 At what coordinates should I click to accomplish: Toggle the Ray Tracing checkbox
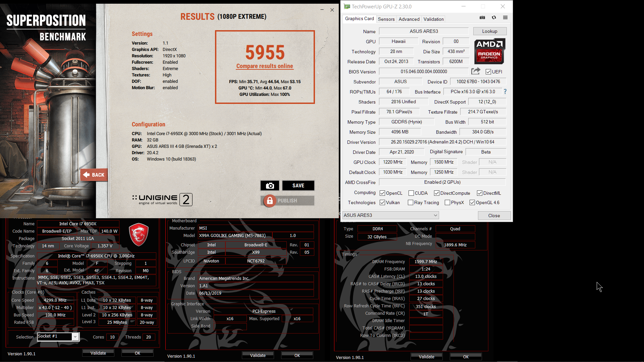click(x=411, y=202)
